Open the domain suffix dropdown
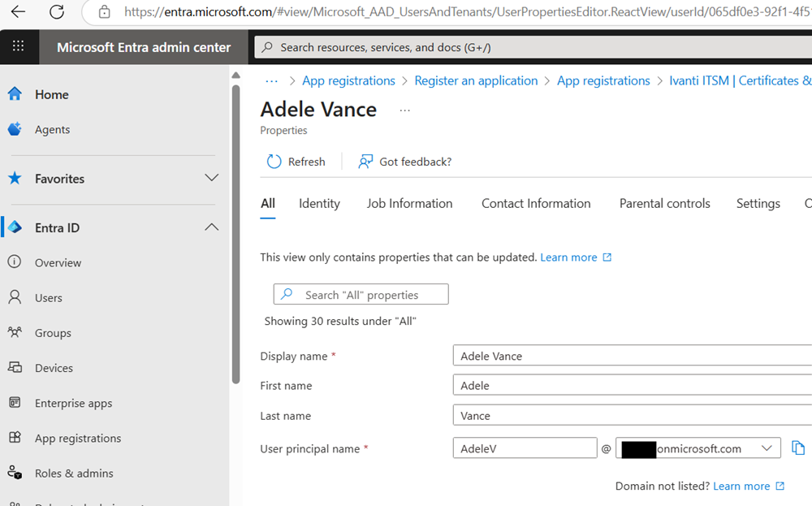 pyautogui.click(x=763, y=447)
